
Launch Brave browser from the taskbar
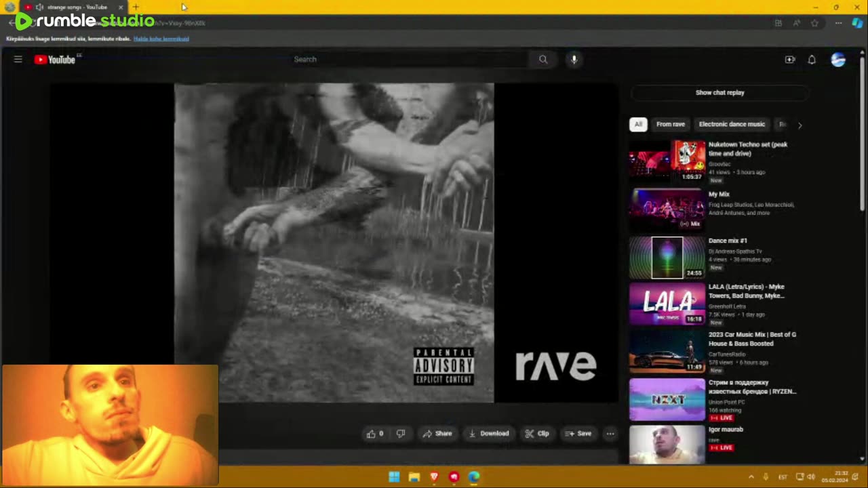(434, 477)
